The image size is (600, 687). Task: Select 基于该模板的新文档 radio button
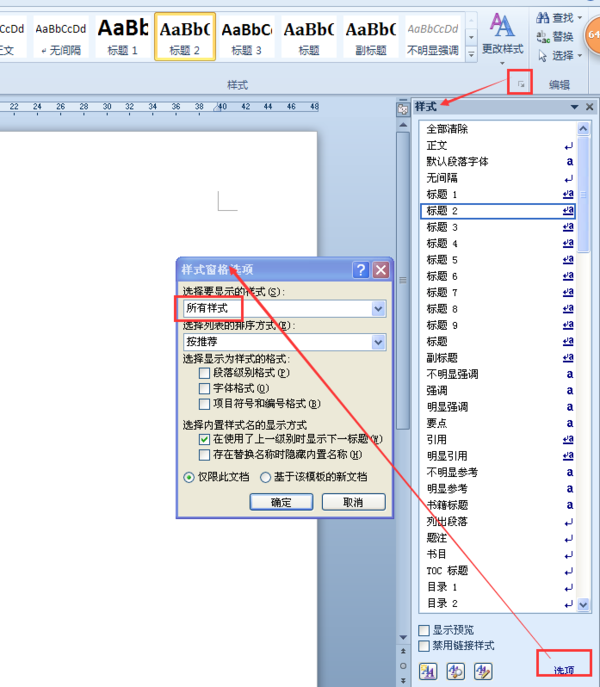(265, 477)
